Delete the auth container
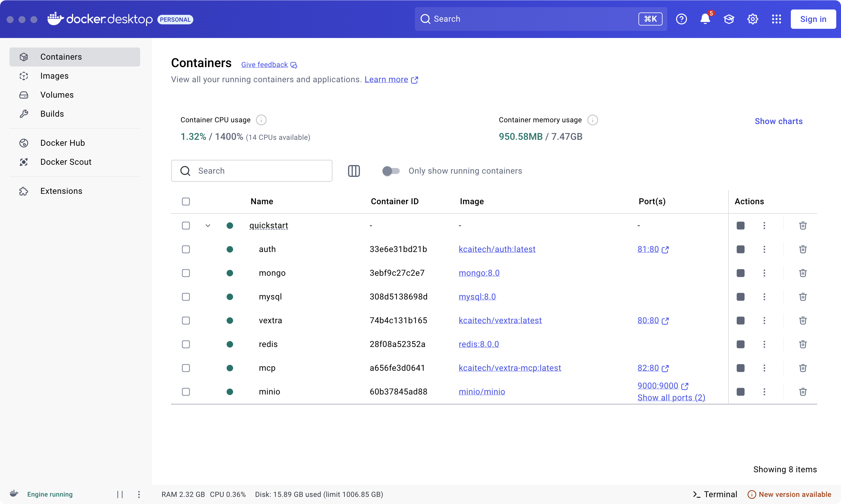The height and width of the screenshot is (504, 841). point(803,249)
